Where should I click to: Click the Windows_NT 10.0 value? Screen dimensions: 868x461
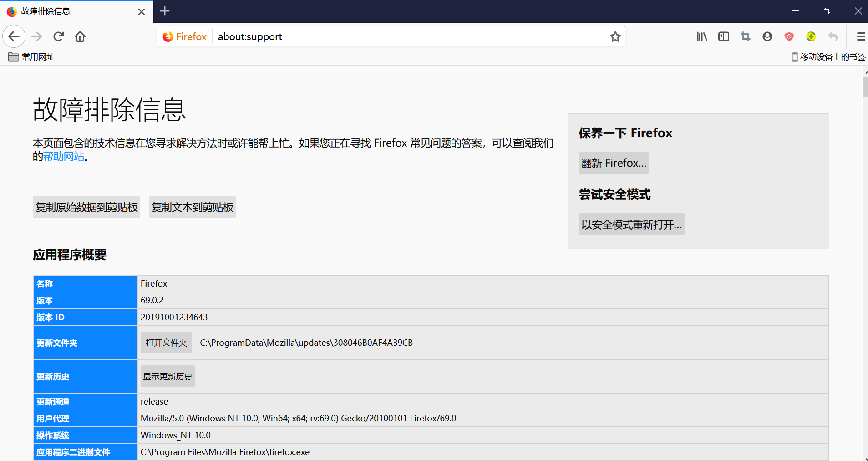[x=176, y=435]
